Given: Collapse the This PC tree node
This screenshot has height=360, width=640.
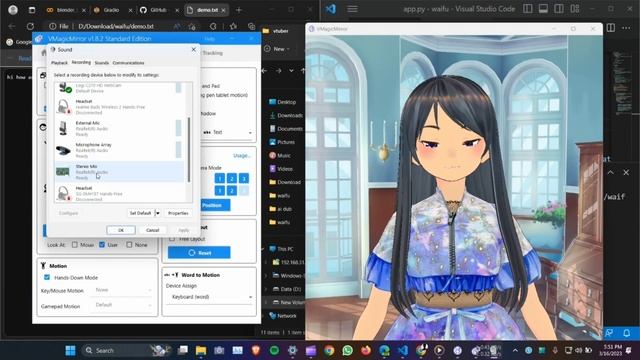Looking at the screenshot, I should [264, 249].
